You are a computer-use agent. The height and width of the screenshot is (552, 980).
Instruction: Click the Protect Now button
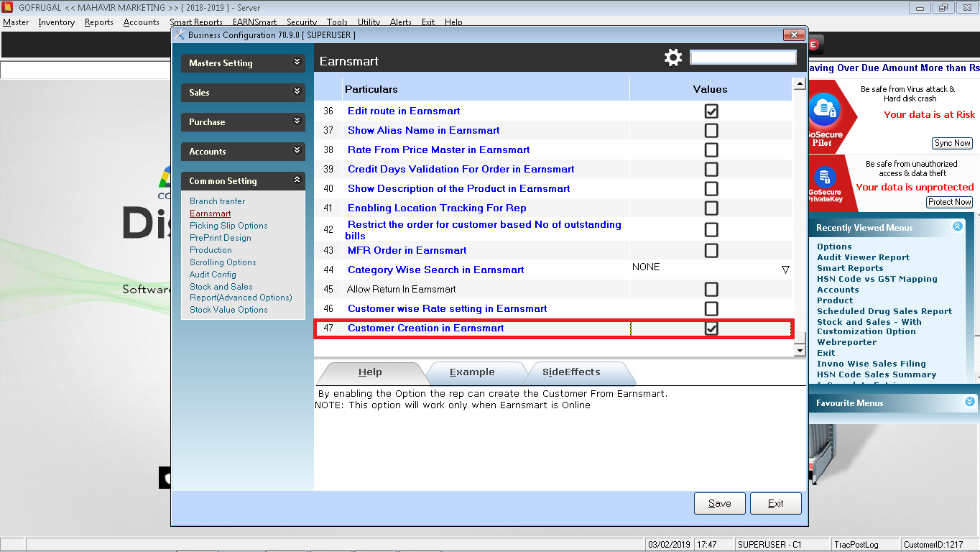pyautogui.click(x=950, y=202)
